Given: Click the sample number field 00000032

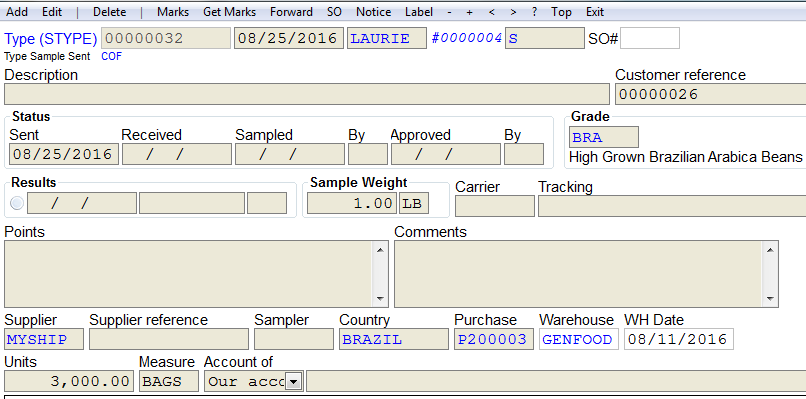Looking at the screenshot, I should coord(166,39).
